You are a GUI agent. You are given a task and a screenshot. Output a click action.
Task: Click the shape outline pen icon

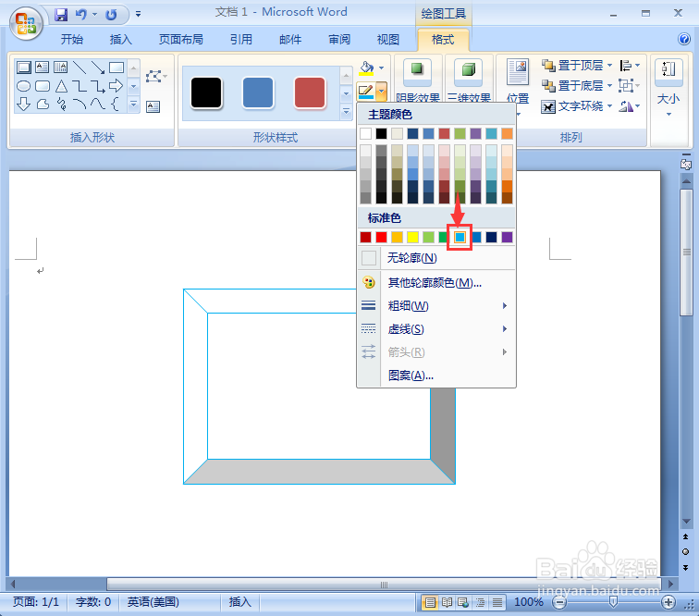pos(366,92)
